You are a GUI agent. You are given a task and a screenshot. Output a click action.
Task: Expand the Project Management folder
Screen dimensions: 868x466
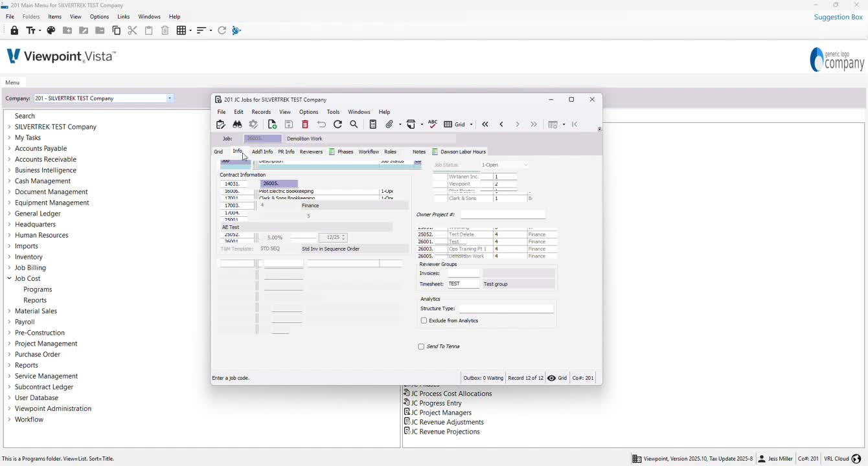[10, 344]
